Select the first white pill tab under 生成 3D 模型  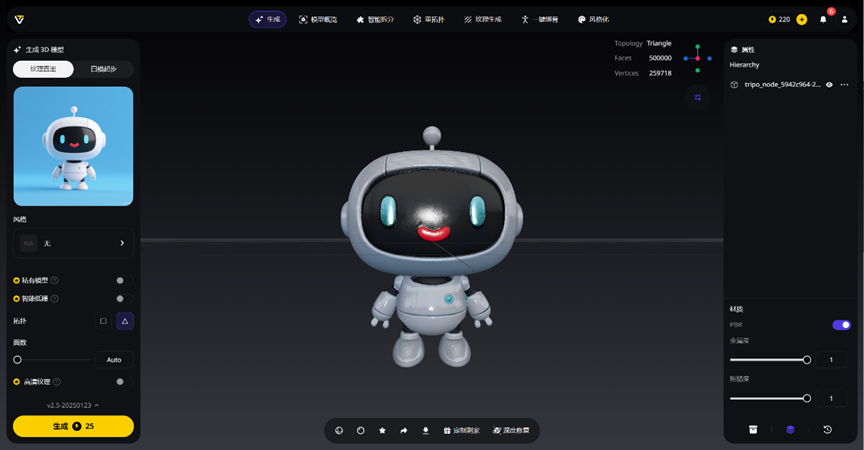coord(44,69)
